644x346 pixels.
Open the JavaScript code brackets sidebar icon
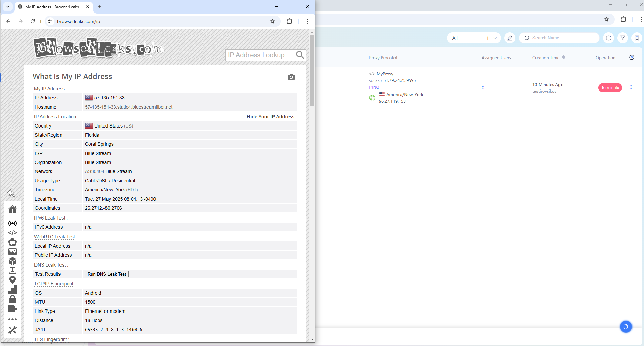(x=13, y=233)
